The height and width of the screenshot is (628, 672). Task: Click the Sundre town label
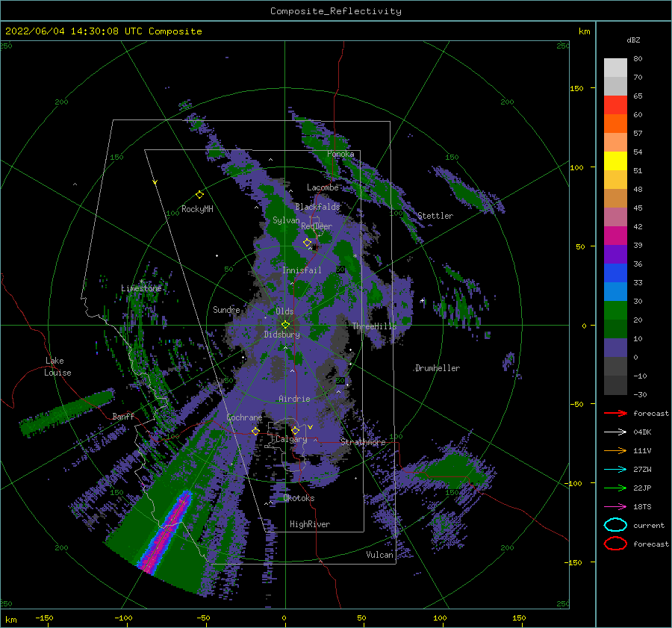226,309
